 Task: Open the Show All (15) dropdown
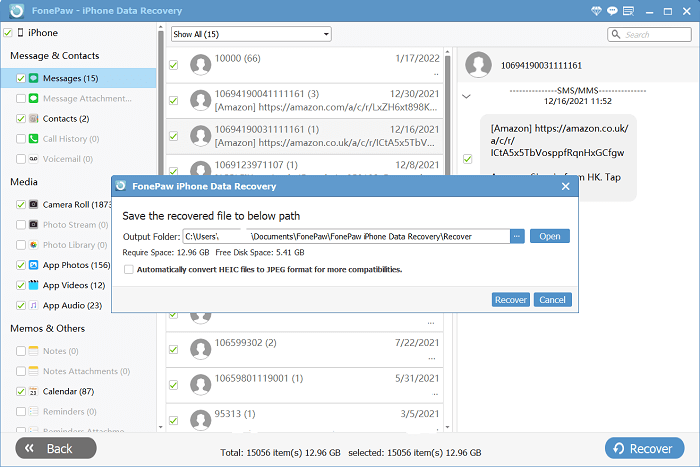click(251, 34)
